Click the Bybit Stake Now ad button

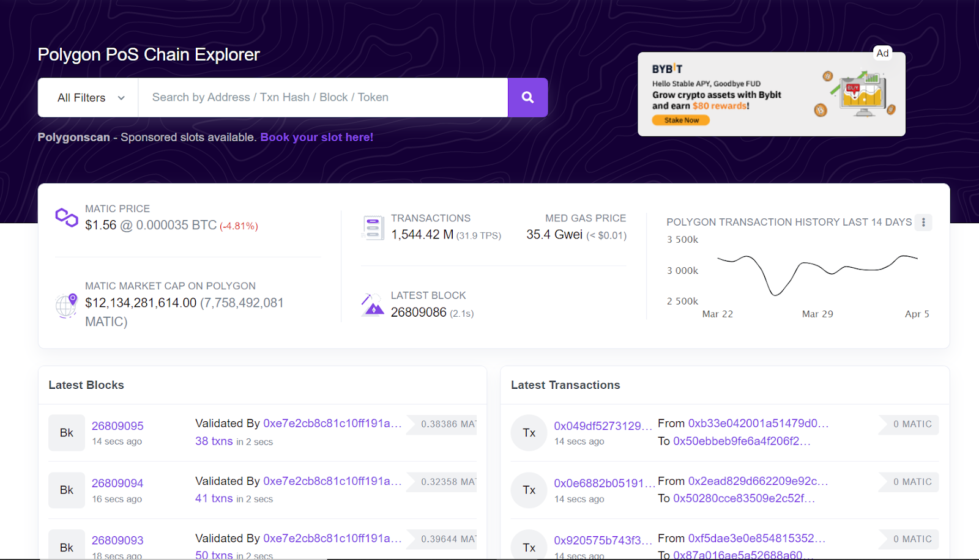tap(681, 120)
